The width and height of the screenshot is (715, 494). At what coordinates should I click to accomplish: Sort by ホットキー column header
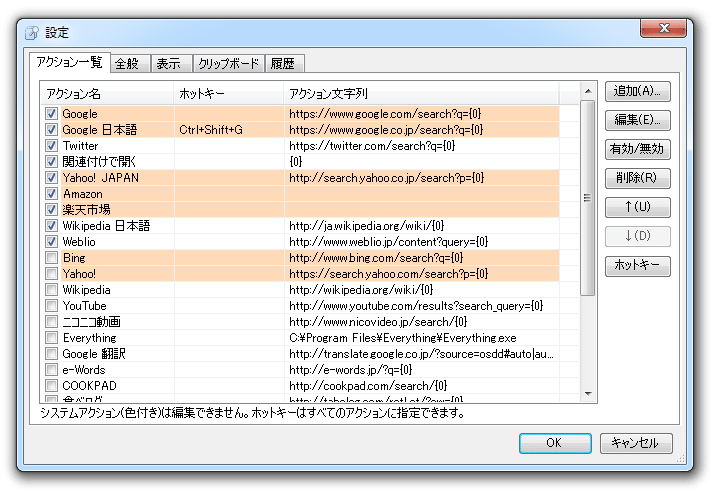(228, 94)
